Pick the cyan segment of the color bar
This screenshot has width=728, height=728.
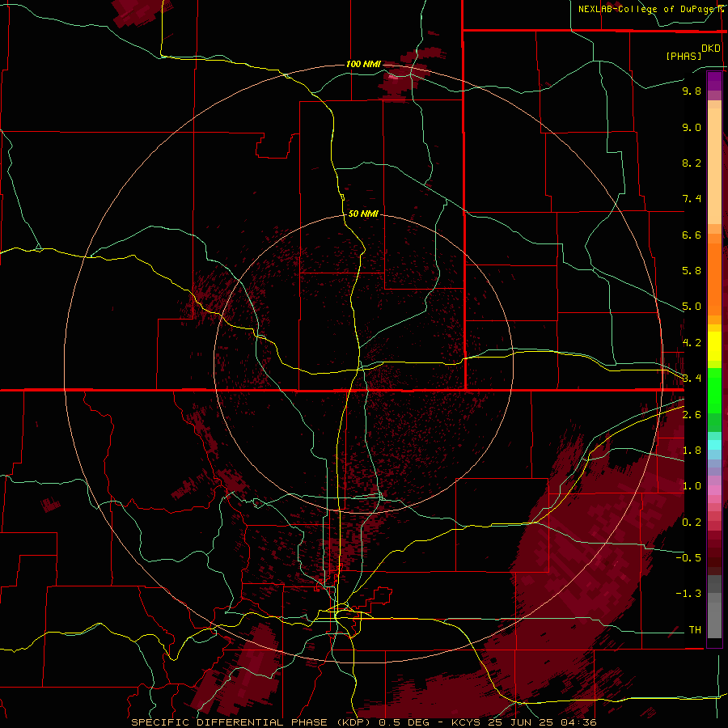coord(714,445)
